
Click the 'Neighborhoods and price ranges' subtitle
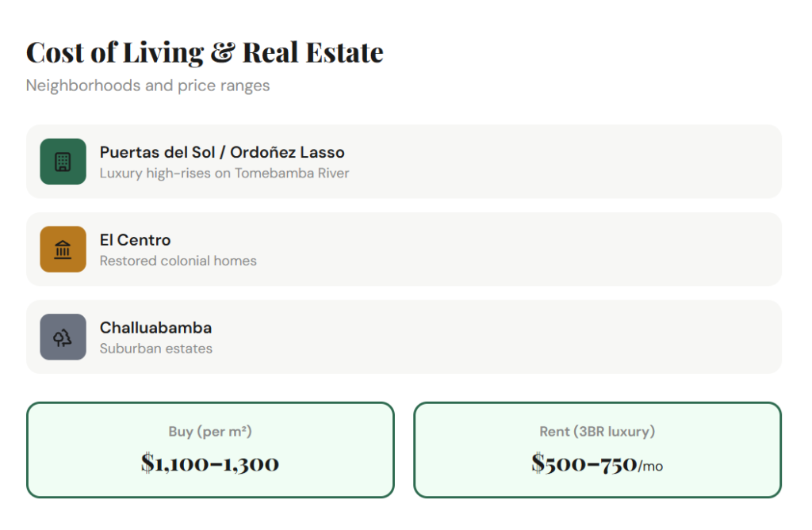(147, 86)
